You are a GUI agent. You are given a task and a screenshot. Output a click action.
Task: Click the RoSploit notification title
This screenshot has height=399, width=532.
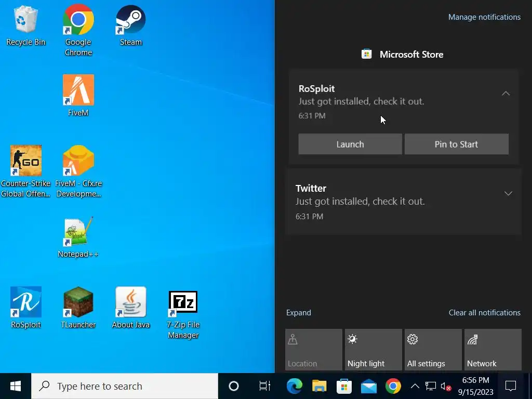[x=316, y=88]
